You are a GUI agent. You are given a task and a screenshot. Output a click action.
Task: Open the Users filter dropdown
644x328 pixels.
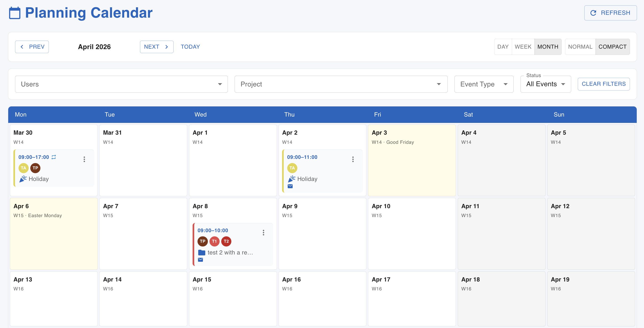121,84
